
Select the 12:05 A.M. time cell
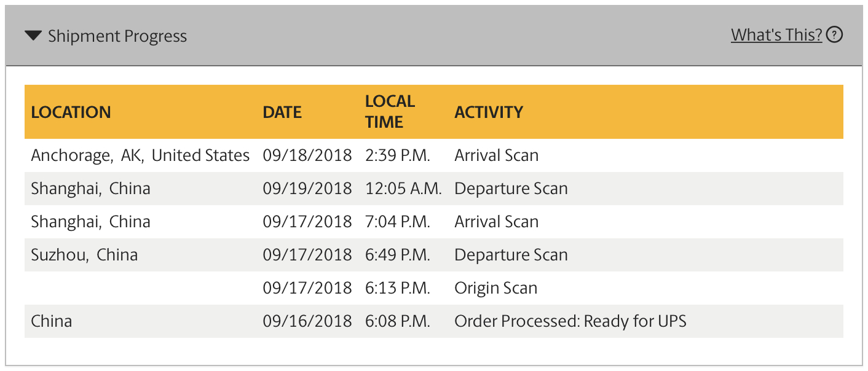click(403, 189)
